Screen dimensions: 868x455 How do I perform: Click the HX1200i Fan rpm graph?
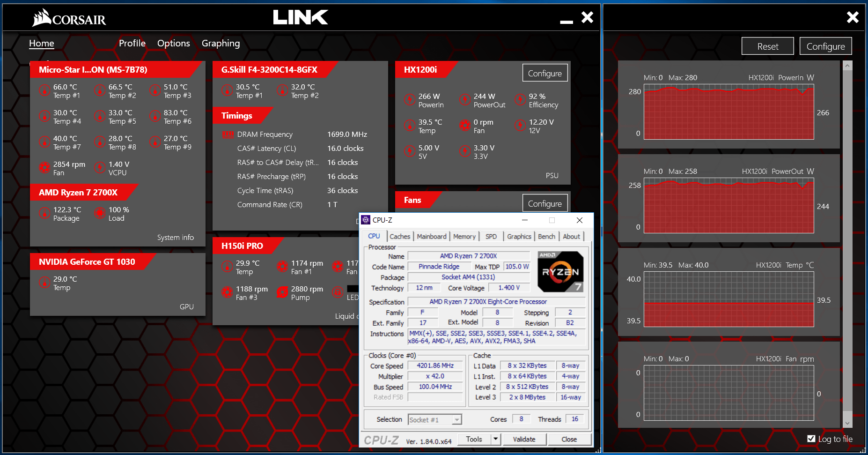tap(729, 394)
